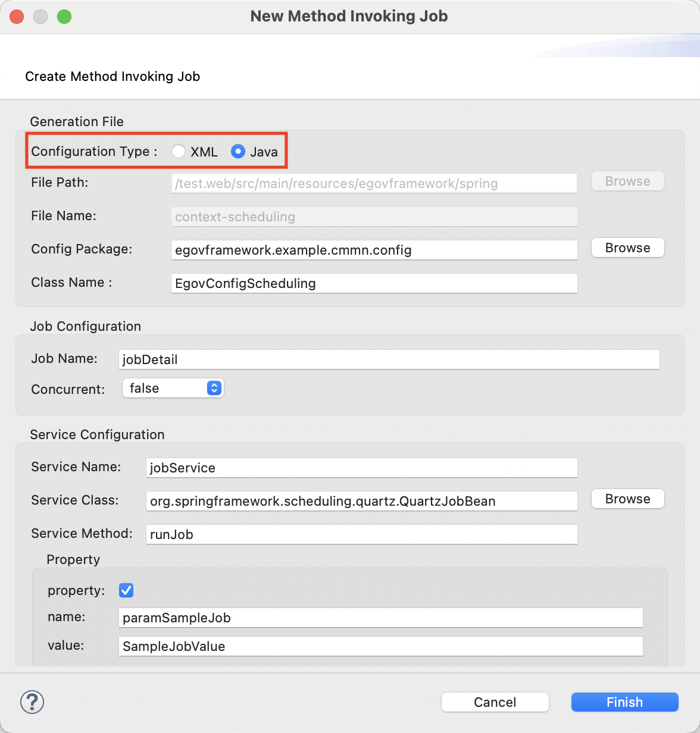This screenshot has width=700, height=733.
Task: Open the Concurrent dropdown
Action: (173, 389)
